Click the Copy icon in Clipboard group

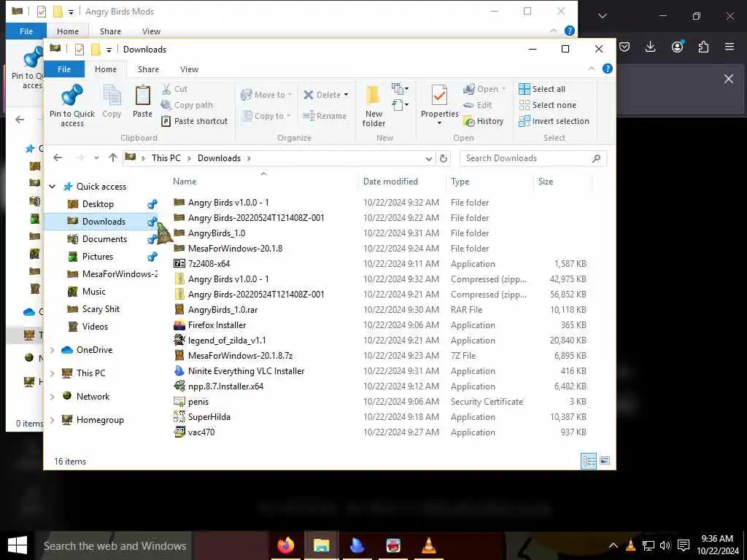112,101
